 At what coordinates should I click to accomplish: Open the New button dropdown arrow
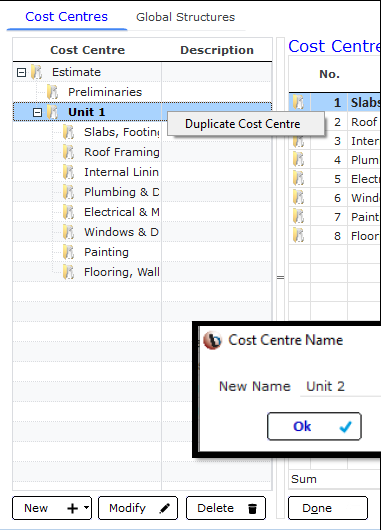click(87, 508)
